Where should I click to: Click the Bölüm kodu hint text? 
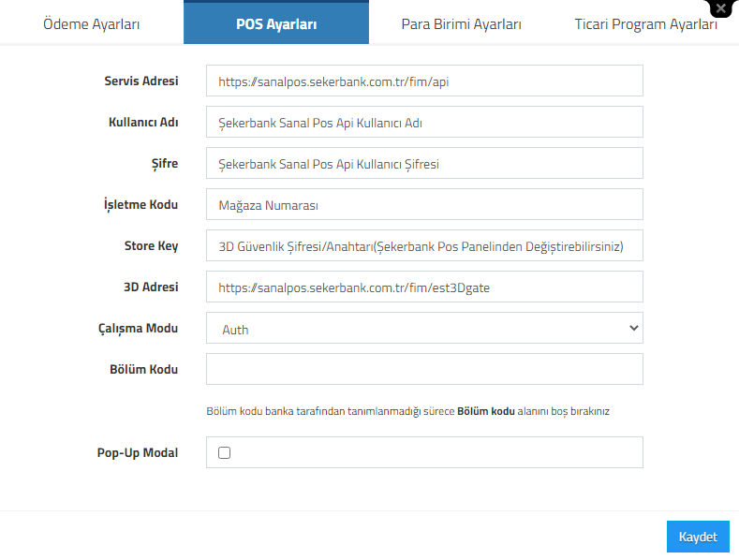[x=407, y=411]
